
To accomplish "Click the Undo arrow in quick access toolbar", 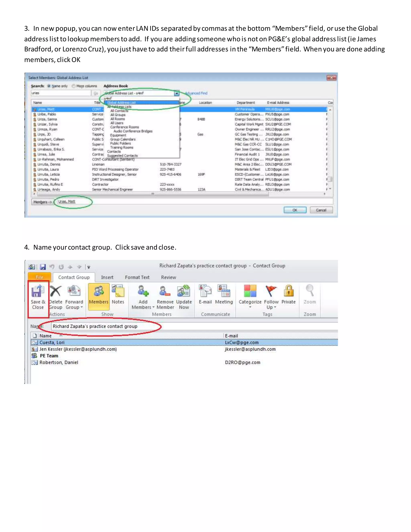I will pyautogui.click(x=52, y=267).
